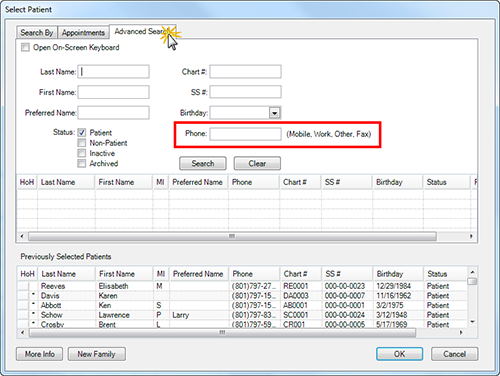The image size is (500, 376).
Task: Select patient row Reeves
Action: click(242, 286)
